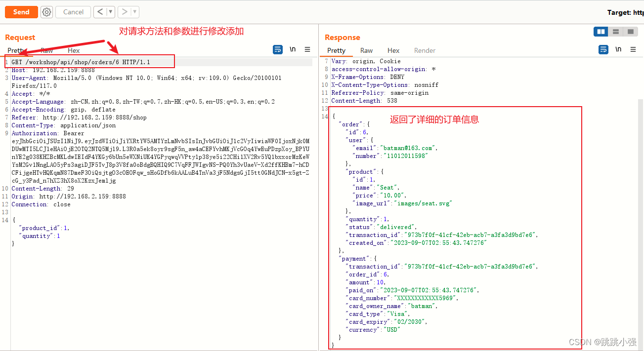Click the card_expiry "02/2030" line
Screen dimensions: 644x351
(386, 322)
